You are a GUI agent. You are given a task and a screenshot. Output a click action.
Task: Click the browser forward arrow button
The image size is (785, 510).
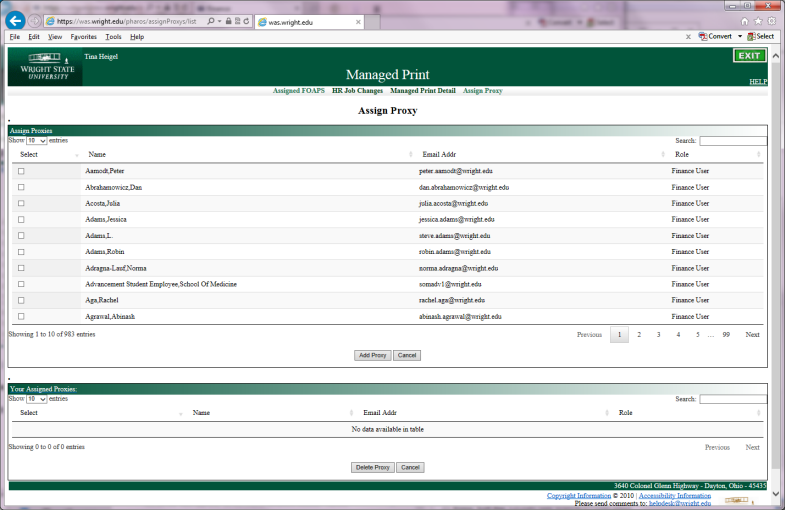click(x=34, y=21)
